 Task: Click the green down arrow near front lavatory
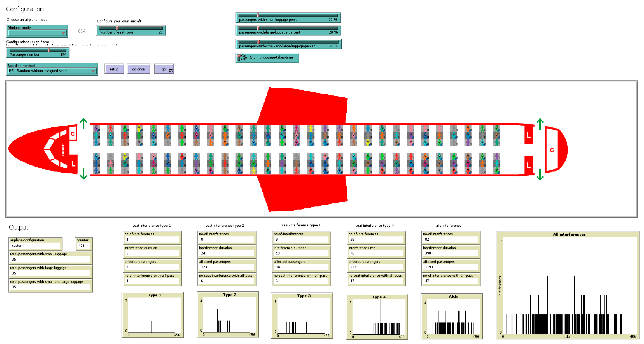(x=84, y=174)
